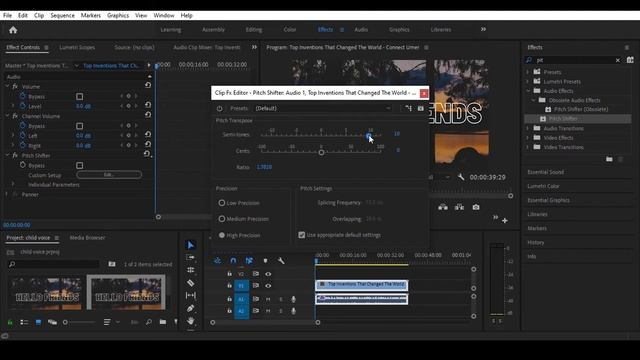Image resolution: width=640 pixels, height=360 pixels.
Task: Open the File menu
Action: pos(7,16)
